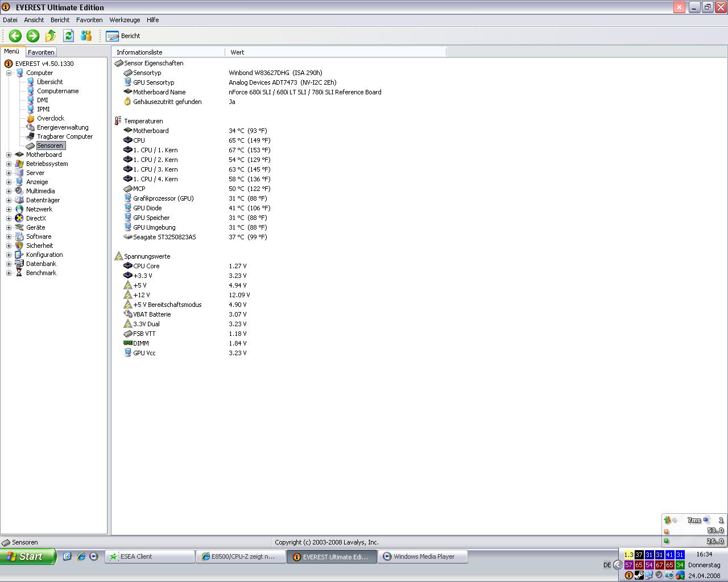This screenshot has width=728, height=582.
Task: Expand the Netzwerk tree node
Action: point(9,209)
